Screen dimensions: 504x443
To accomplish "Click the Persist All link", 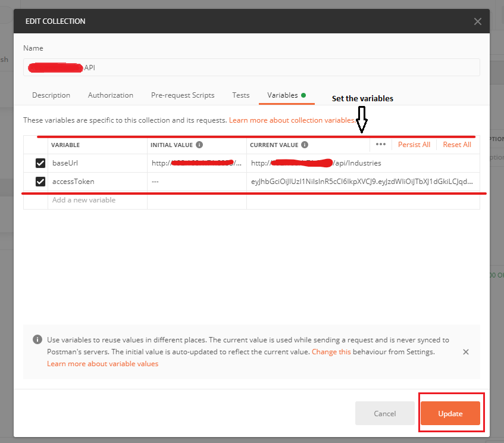I will click(414, 144).
